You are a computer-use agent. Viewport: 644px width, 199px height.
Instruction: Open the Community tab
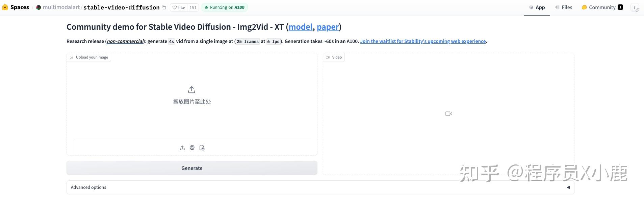tap(602, 7)
